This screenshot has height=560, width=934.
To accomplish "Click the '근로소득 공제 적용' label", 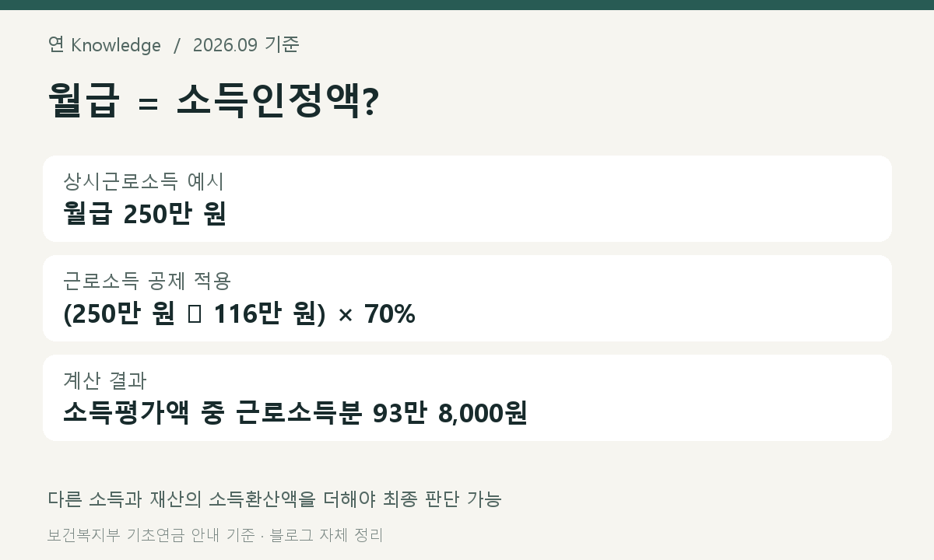I will (x=147, y=281).
